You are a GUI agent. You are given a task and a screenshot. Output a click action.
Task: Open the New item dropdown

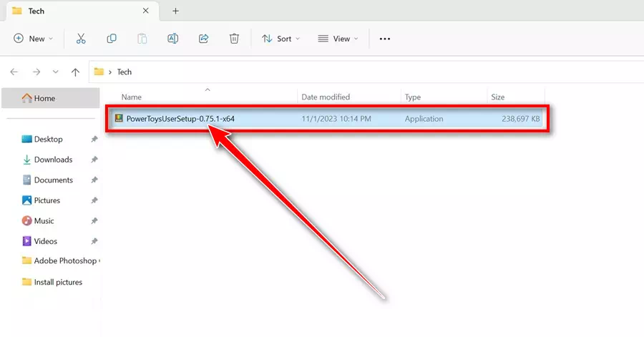click(33, 39)
